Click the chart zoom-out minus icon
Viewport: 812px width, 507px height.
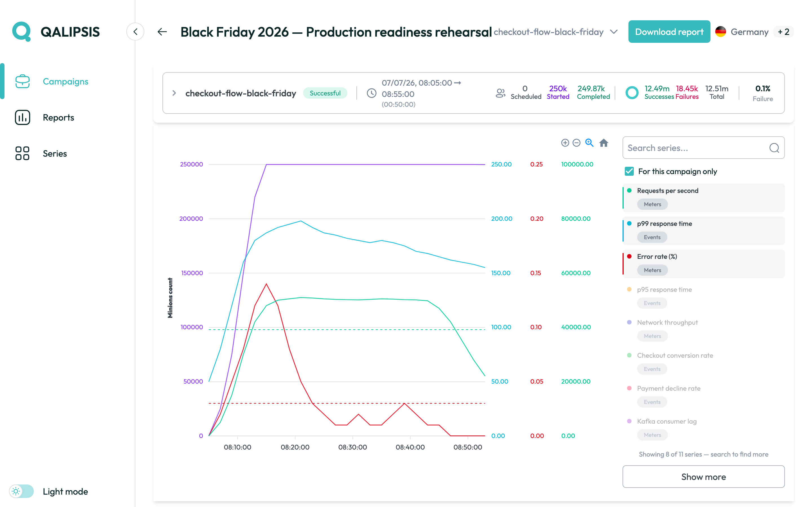577,143
